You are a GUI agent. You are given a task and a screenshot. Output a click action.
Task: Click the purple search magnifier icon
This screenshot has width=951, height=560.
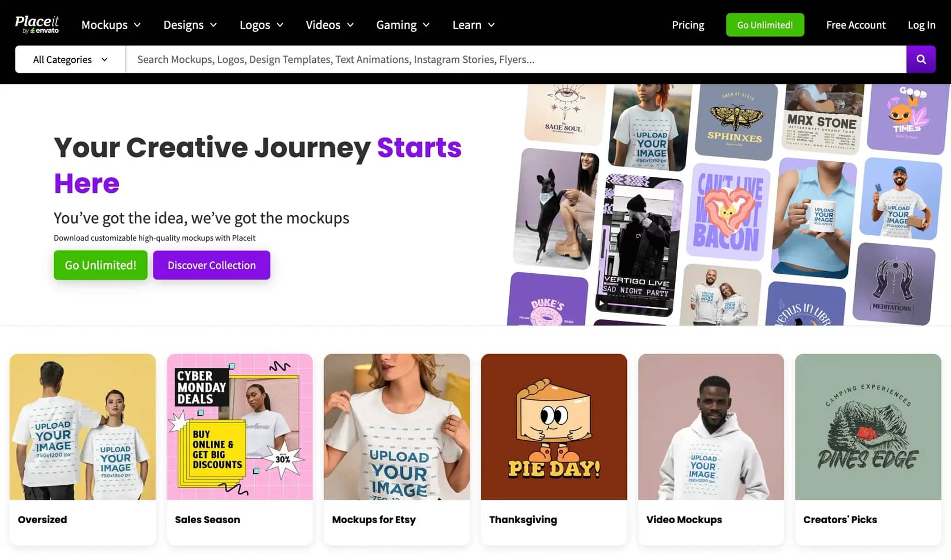click(921, 59)
